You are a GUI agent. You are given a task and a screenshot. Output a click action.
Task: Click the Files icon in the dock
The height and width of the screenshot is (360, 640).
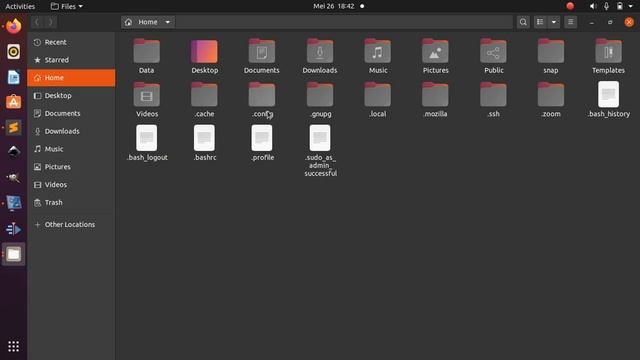point(13,254)
